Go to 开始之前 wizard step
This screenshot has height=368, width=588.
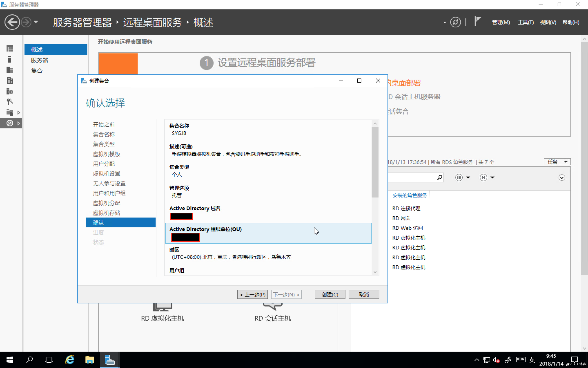[104, 125]
